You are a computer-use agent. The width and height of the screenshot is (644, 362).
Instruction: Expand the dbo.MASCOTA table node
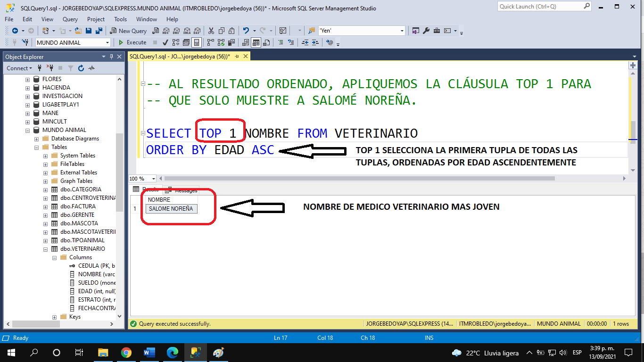(x=45, y=223)
